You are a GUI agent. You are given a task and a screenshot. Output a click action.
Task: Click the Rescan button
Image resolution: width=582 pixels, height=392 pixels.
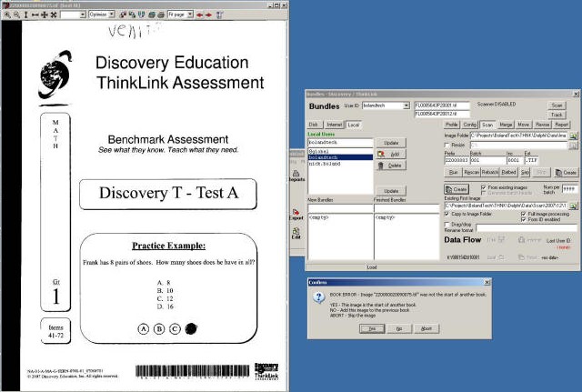click(x=472, y=172)
